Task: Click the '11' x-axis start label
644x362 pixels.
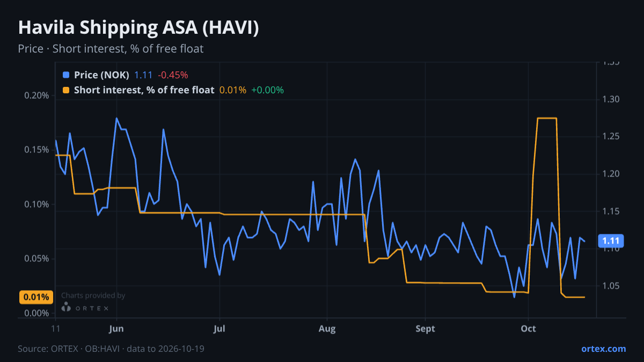Action: [x=56, y=329]
